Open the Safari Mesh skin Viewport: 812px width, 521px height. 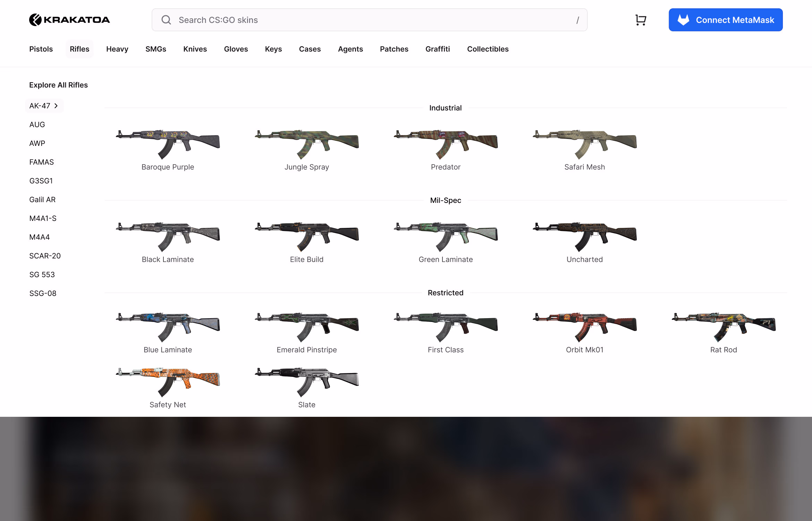coord(584,146)
